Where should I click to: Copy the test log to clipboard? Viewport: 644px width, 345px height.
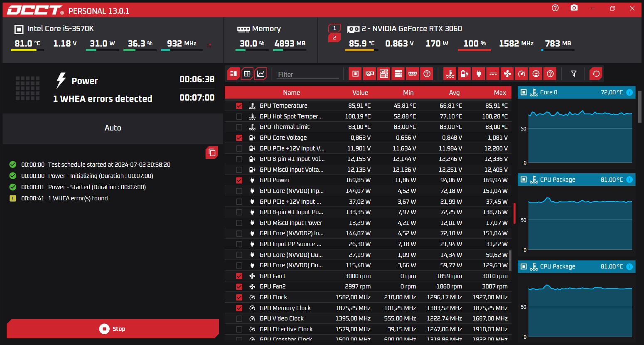click(x=212, y=153)
